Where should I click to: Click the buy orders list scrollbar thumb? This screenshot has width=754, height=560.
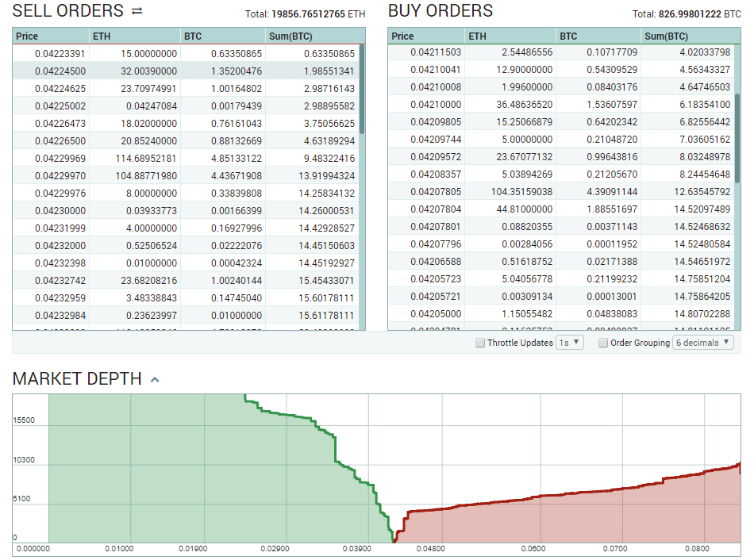click(x=737, y=139)
